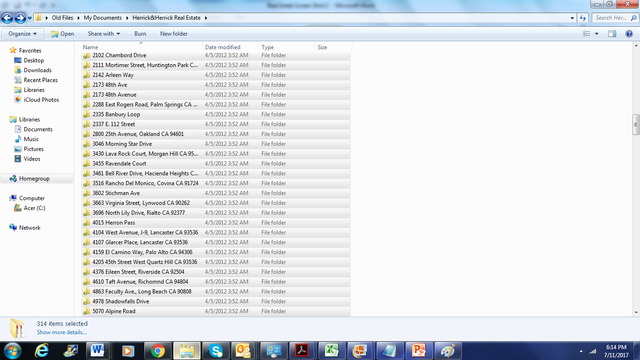Click the Old Files breadcrumb

click(x=62, y=18)
